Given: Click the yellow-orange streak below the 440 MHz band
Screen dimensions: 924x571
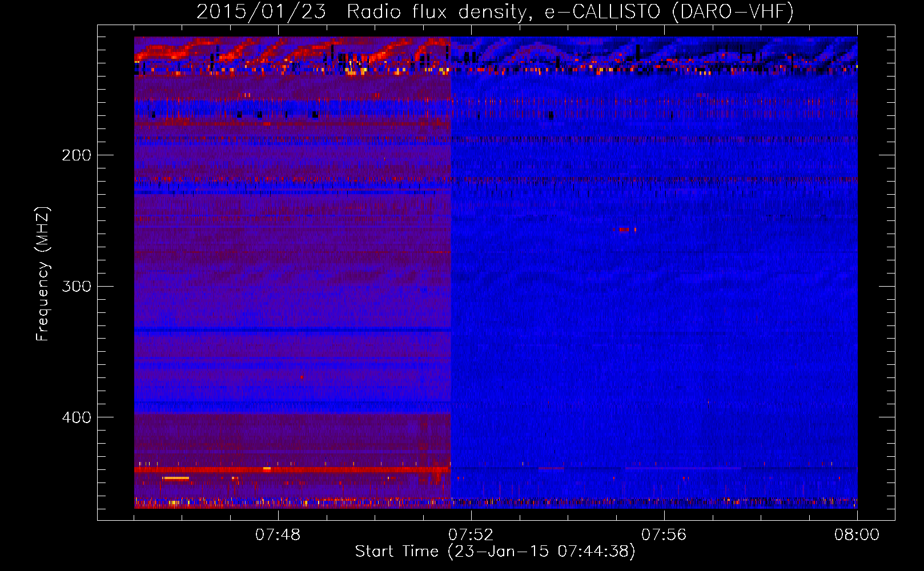Looking at the screenshot, I should [175, 478].
